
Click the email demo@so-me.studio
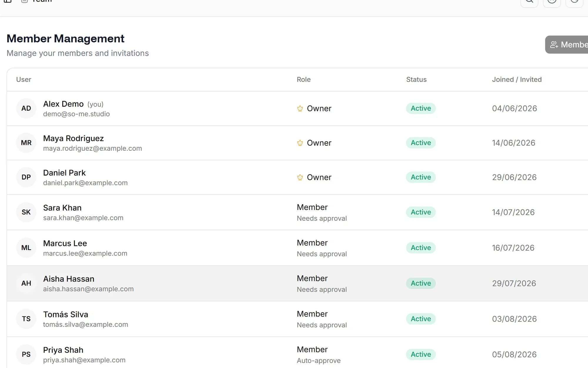(76, 114)
